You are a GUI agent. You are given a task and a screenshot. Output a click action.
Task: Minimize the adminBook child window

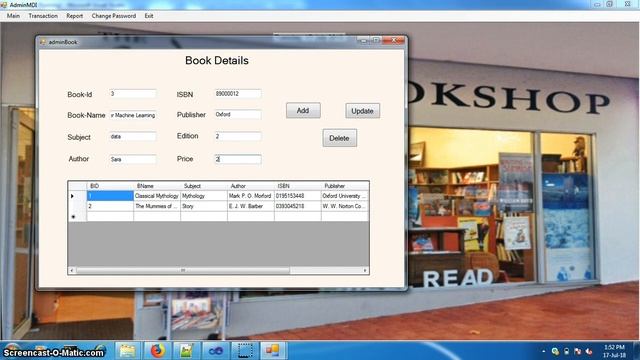point(363,40)
